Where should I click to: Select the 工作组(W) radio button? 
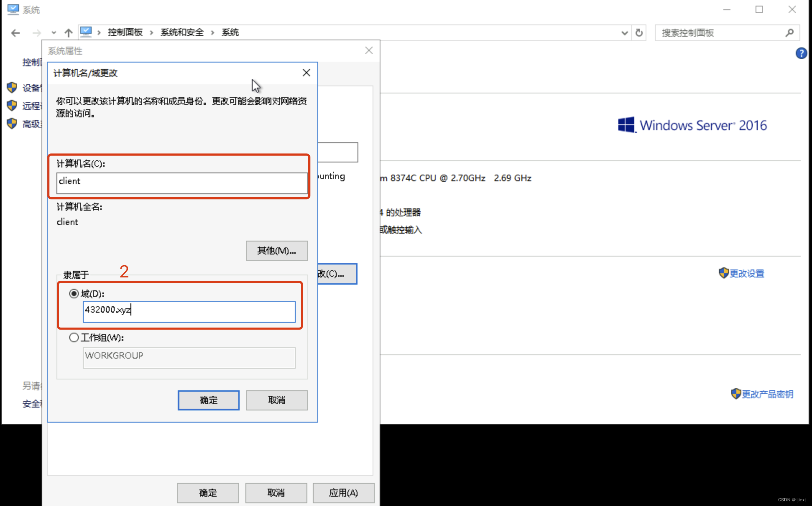74,337
